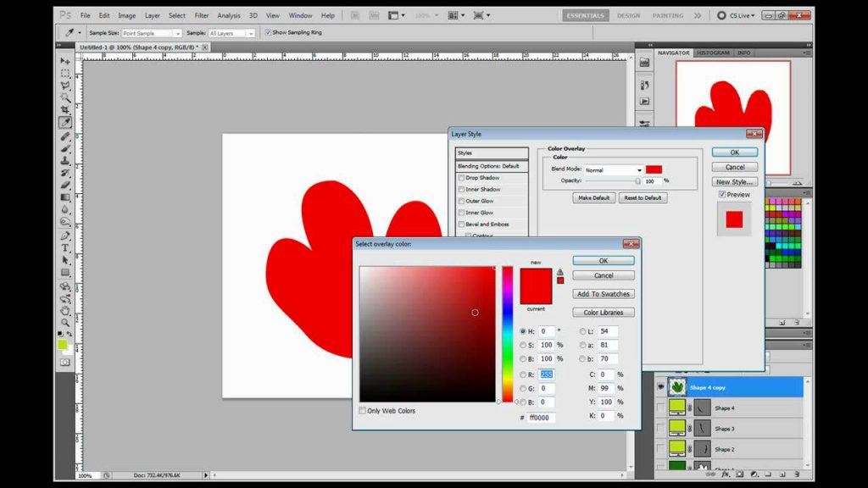The image size is (868, 488).
Task: Toggle Quick Mask mode icon
Action: [65, 363]
